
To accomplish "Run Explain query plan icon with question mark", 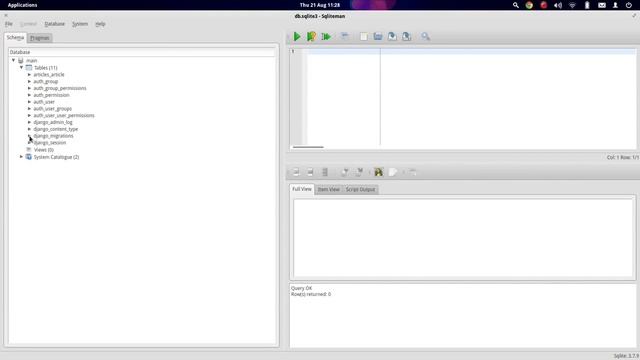I will (x=311, y=37).
